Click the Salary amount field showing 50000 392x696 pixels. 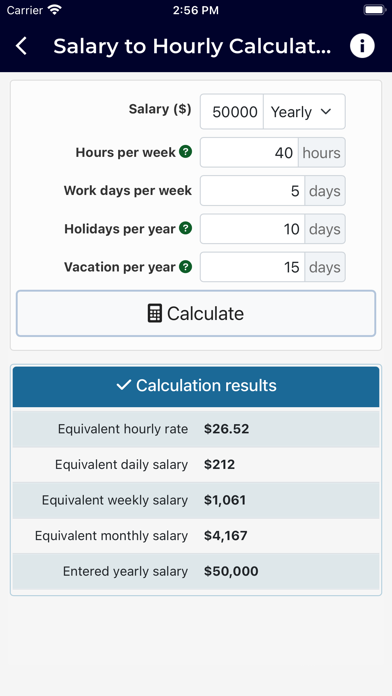(x=232, y=111)
